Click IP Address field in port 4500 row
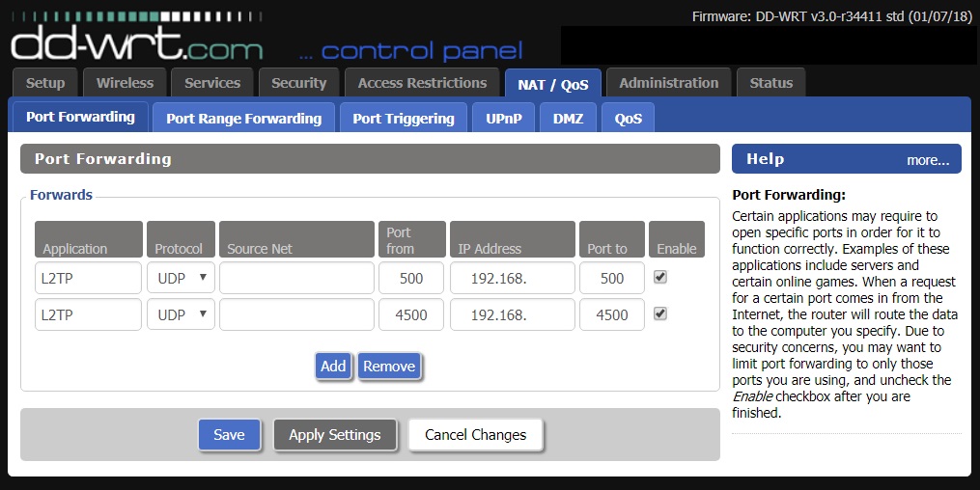980x490 pixels. pos(513,314)
